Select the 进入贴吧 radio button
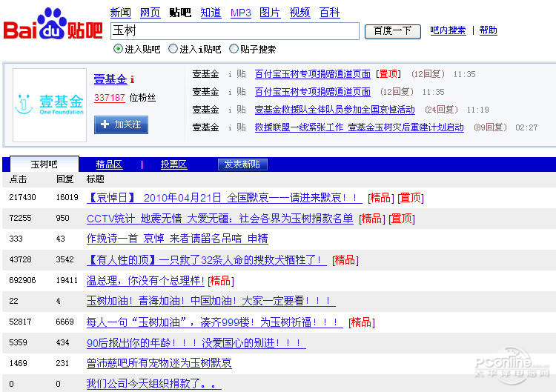This screenshot has width=556, height=392. pyautogui.click(x=118, y=49)
